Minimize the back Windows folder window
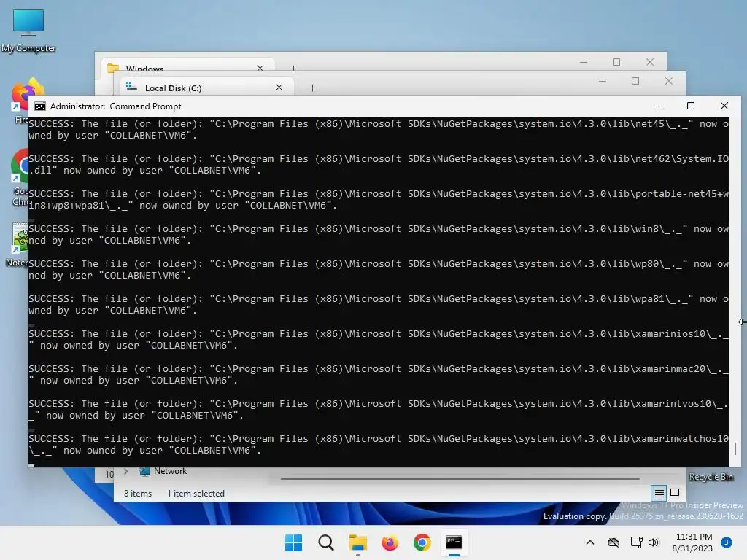747x560 pixels. pos(584,62)
